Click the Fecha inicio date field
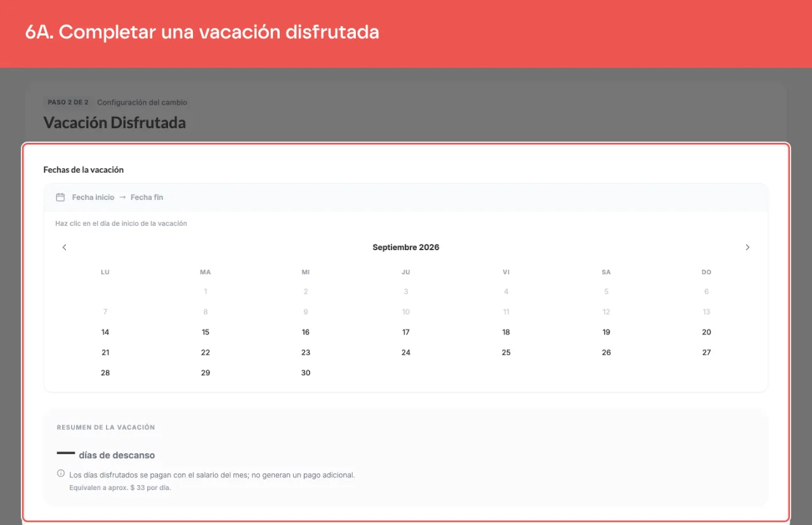Screen dimensions: 812x525 click(x=93, y=197)
